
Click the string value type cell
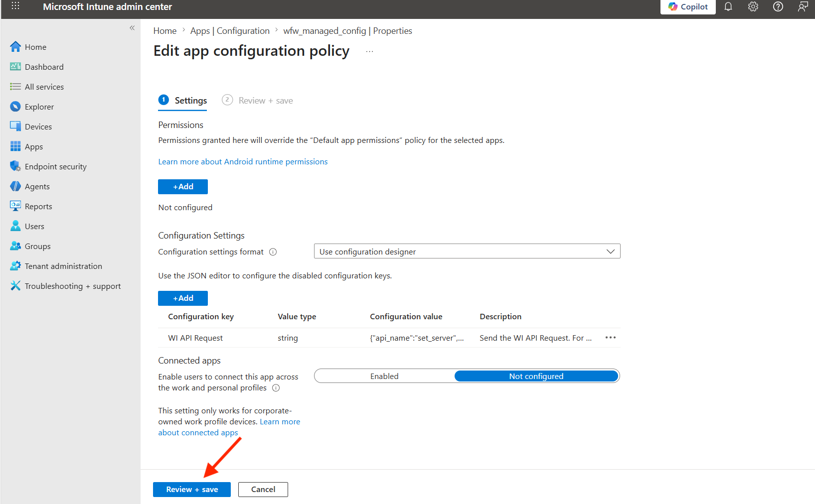288,338
